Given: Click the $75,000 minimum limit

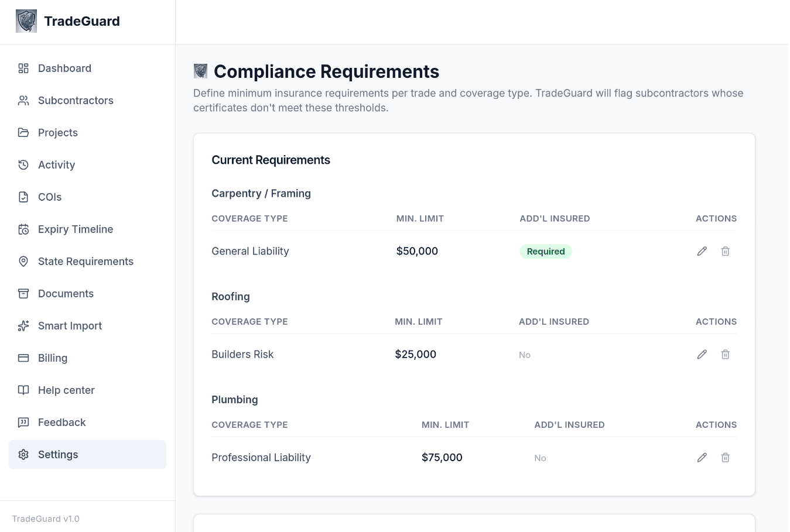Looking at the screenshot, I should [x=442, y=458].
